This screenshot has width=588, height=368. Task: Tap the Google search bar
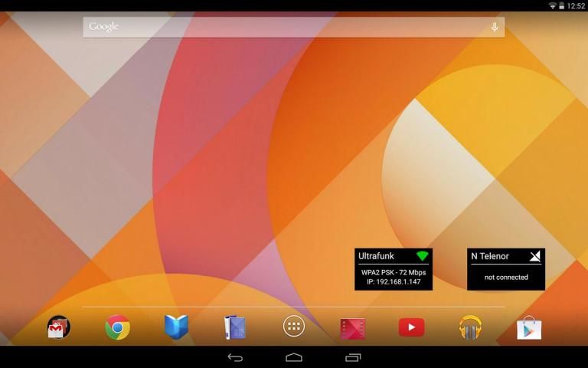(283, 27)
